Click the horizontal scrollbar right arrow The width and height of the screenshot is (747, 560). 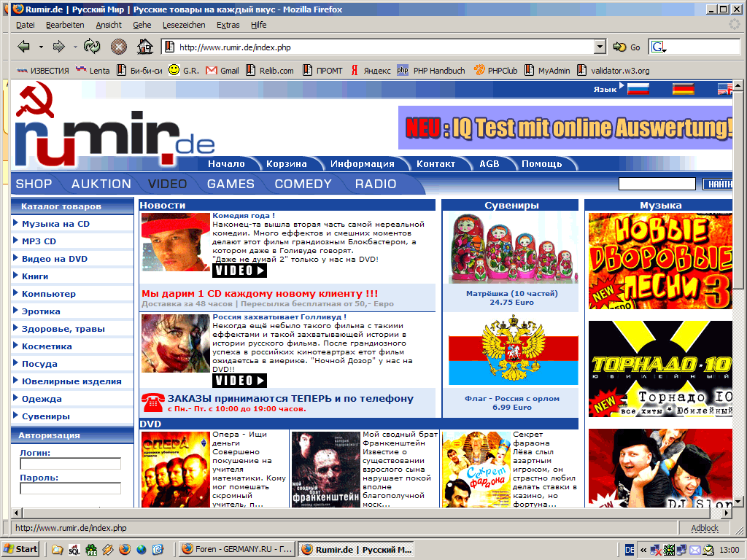pyautogui.click(x=727, y=513)
